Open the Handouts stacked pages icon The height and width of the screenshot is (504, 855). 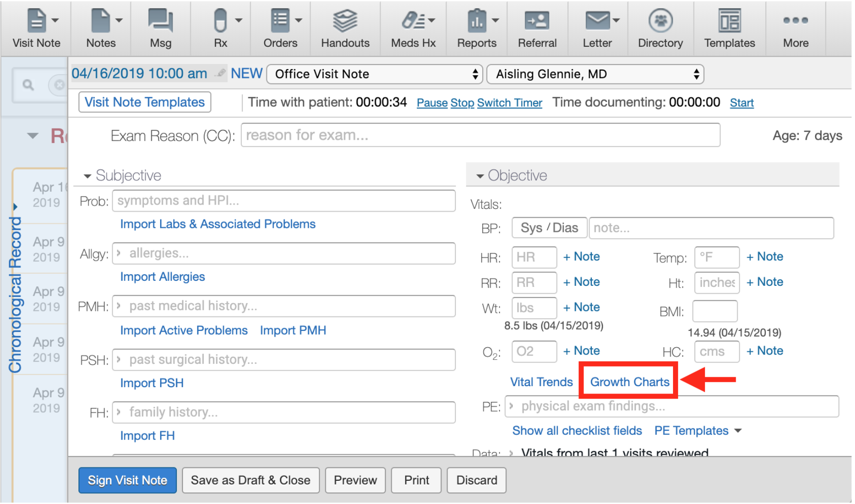click(345, 21)
